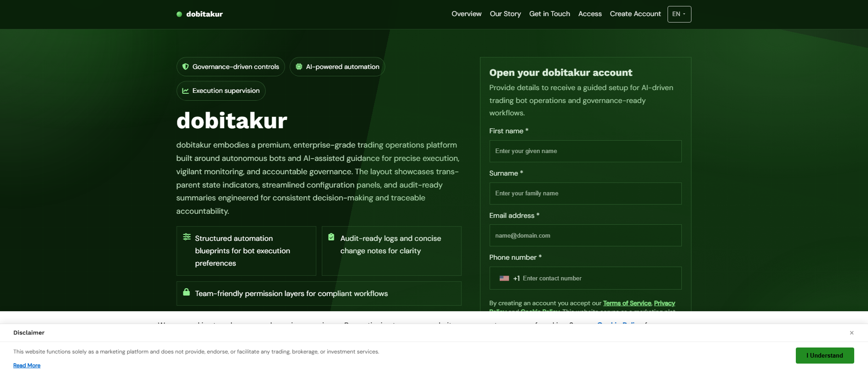The height and width of the screenshot is (376, 868).
Task: Focus the First name input field
Action: point(585,151)
